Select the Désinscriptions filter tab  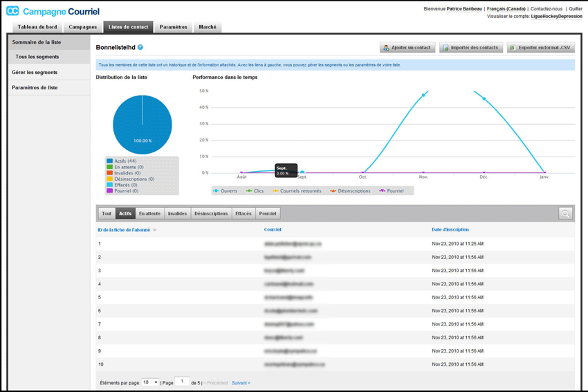[x=211, y=213]
